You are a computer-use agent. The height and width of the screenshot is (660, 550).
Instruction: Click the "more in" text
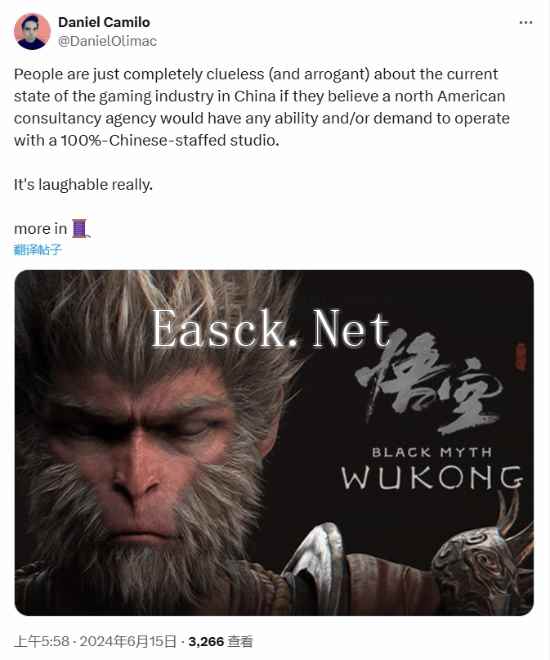[x=40, y=229]
